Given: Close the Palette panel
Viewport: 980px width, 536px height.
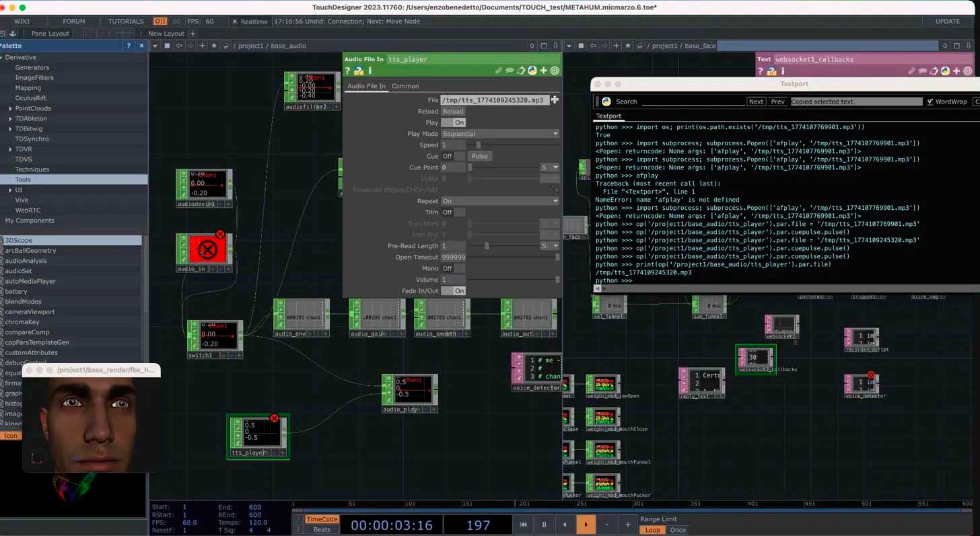Looking at the screenshot, I should click(x=141, y=46).
